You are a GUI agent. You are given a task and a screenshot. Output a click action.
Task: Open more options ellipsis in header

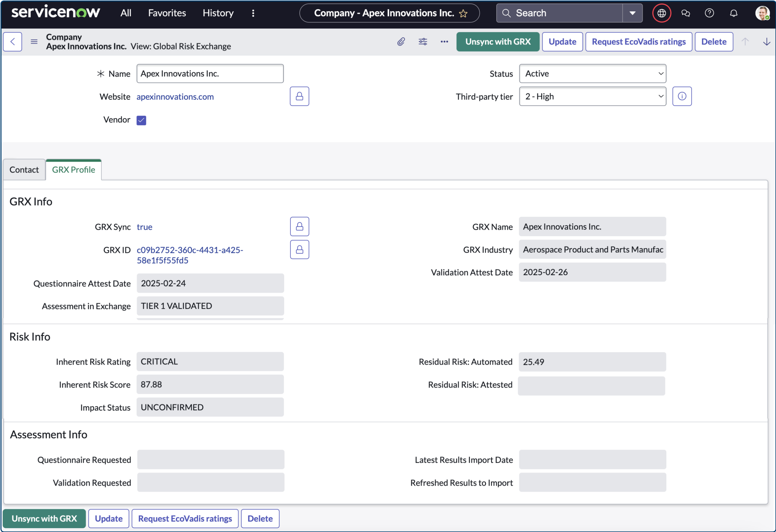tap(444, 42)
